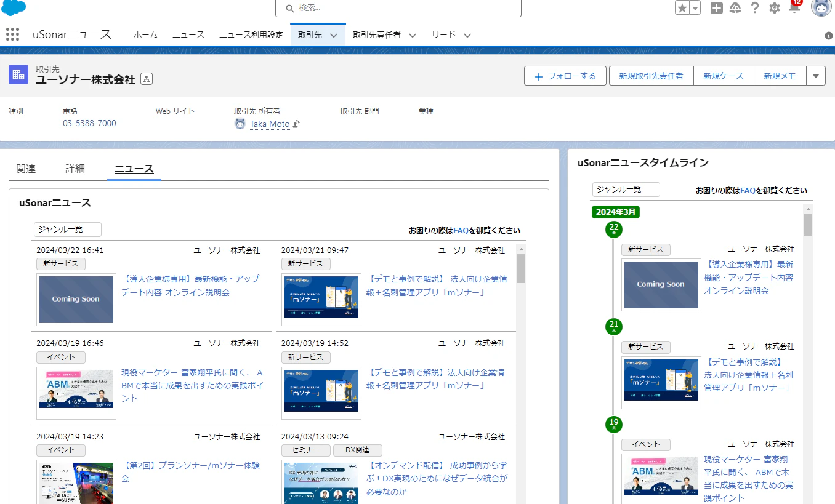The height and width of the screenshot is (504, 835).
Task: Click the 新規メモ button
Action: click(x=780, y=76)
